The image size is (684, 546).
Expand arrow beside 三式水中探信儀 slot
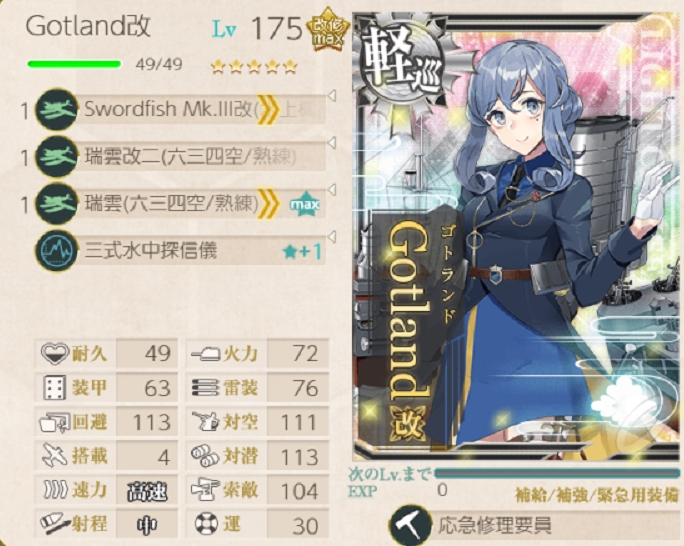point(332,237)
